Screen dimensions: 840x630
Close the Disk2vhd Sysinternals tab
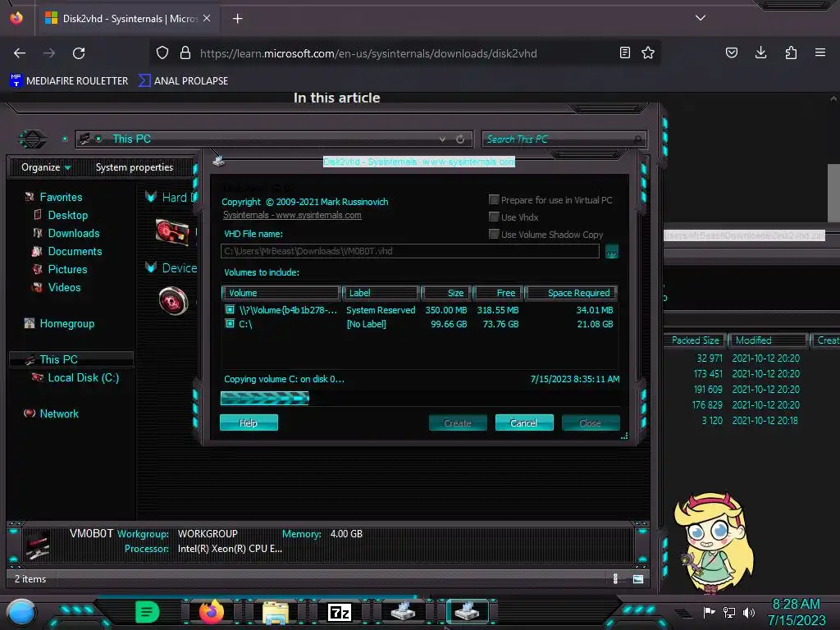[x=207, y=18]
